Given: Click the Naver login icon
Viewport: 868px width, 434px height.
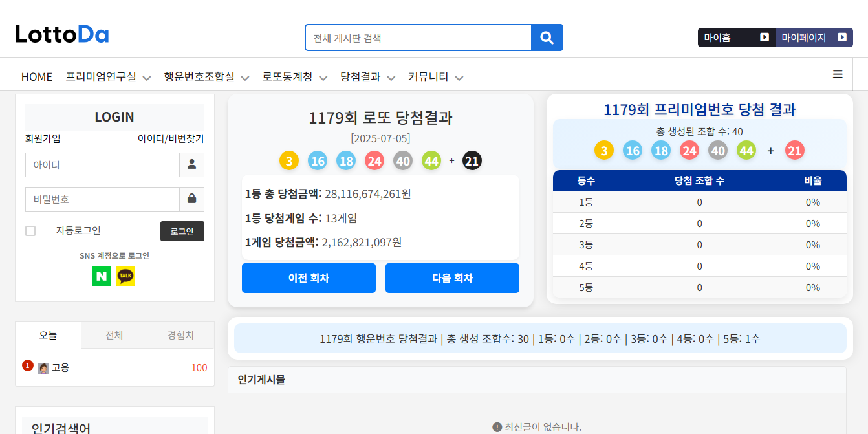Looking at the screenshot, I should click(x=102, y=276).
